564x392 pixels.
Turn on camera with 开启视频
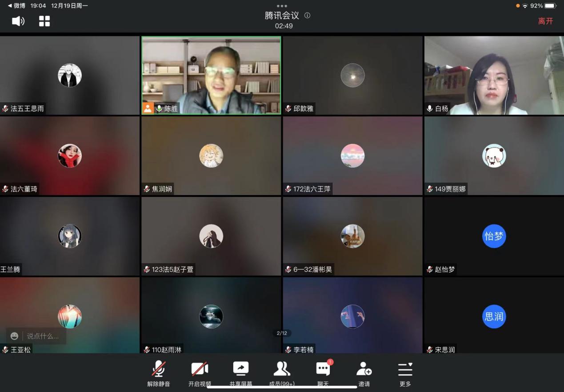(x=200, y=370)
